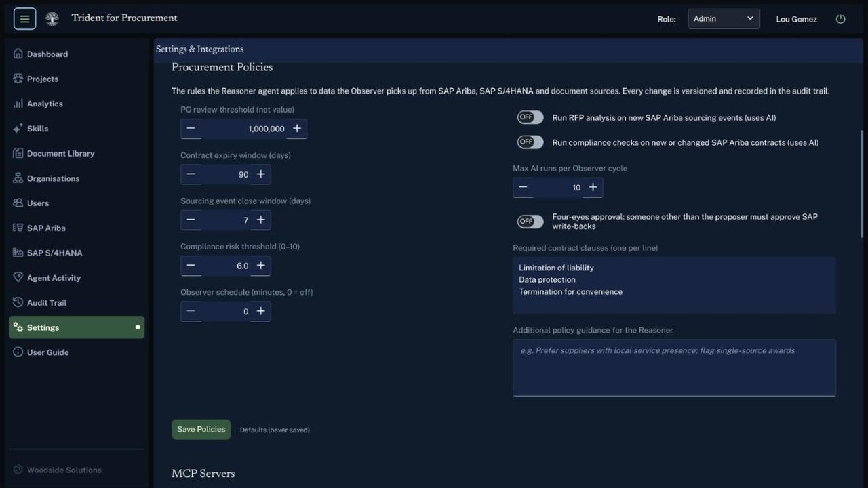
Task: Decrease contract expiry window days
Action: [191, 174]
